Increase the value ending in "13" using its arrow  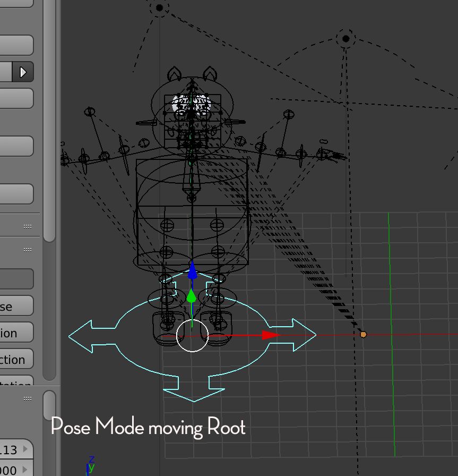click(25, 449)
